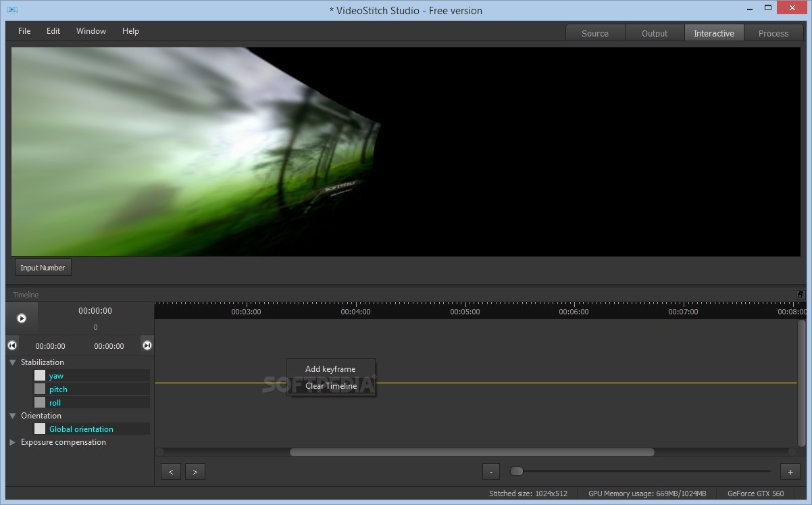
Task: Click the start time 00:00:00 field
Action: (x=51, y=346)
